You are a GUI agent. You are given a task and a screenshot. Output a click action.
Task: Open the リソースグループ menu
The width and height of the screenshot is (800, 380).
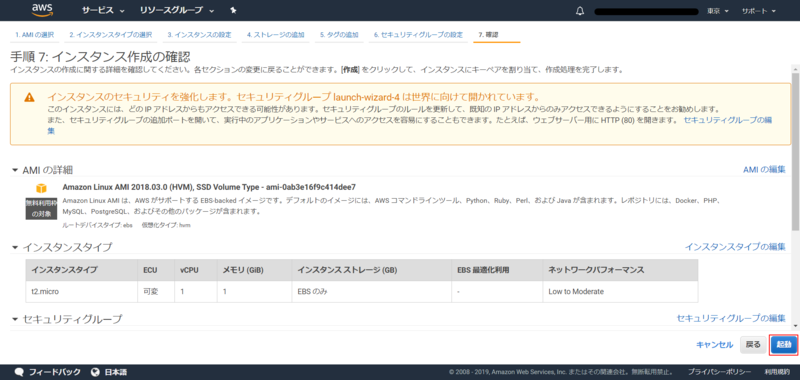pyautogui.click(x=177, y=10)
